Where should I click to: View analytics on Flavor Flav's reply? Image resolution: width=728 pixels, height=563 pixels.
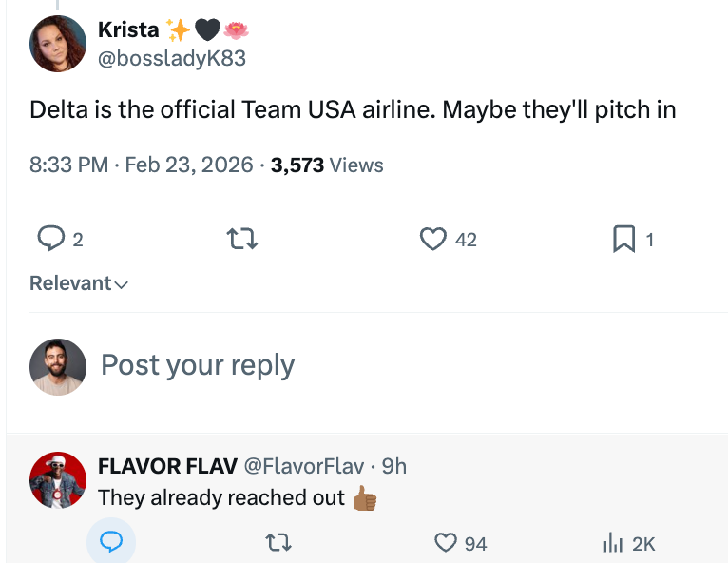[x=614, y=543]
